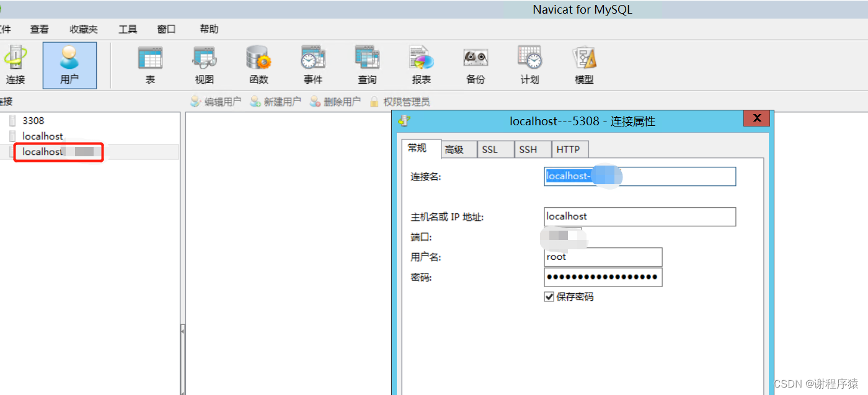The width and height of the screenshot is (868, 395).
Task: Open the 收藏夹 (Favorites) menu
Action: click(83, 29)
